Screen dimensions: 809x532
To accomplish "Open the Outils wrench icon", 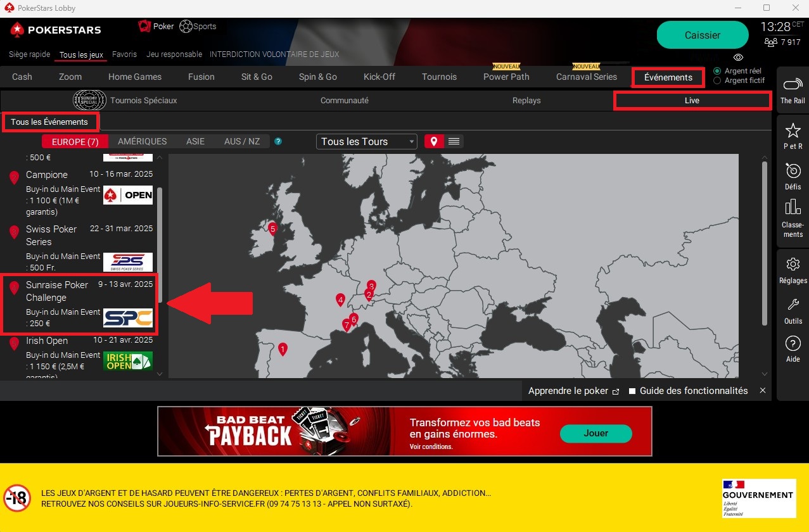I will click(793, 305).
